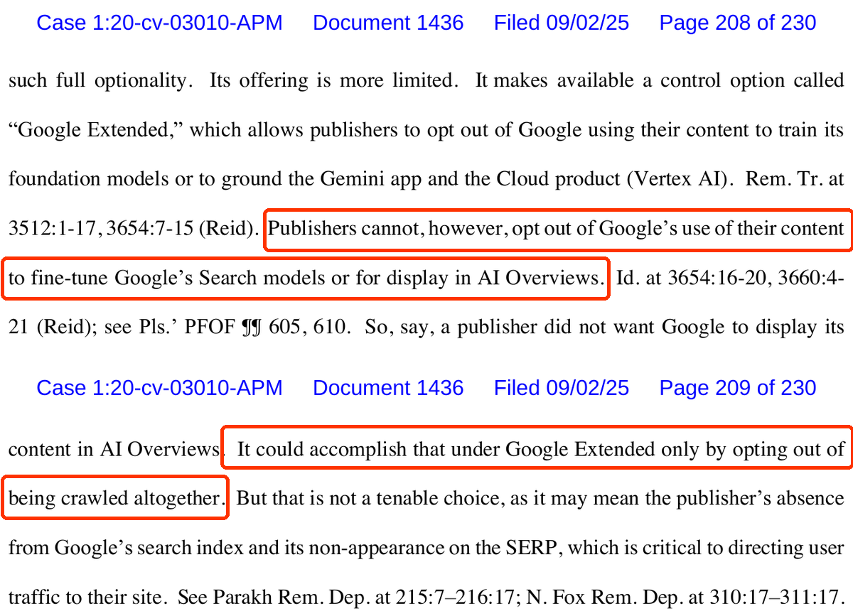Click the citation 'N. Fox Rem. Dep. at 310:17–311:17'

pos(684,598)
